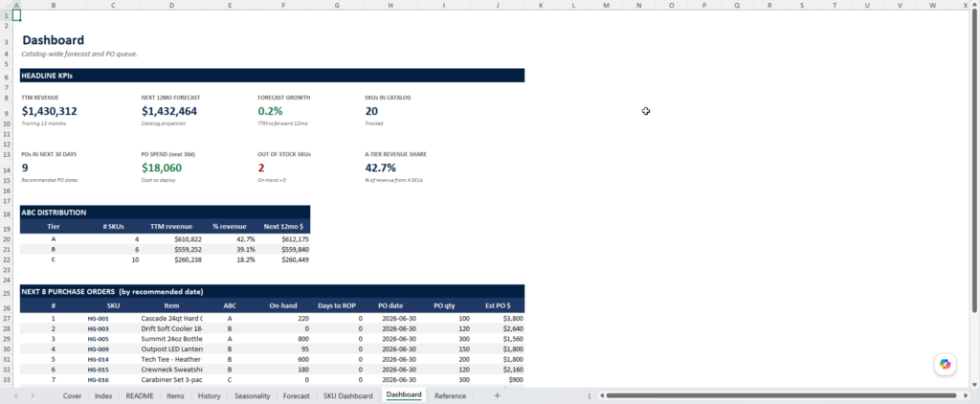Switch to the Forecast sheet tab
Screen dimensions: 980x404
click(x=297, y=396)
